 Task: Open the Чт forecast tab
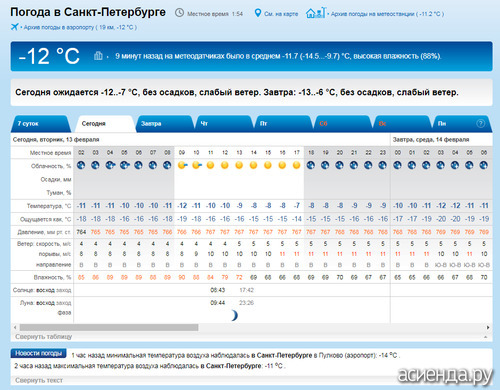(223, 124)
